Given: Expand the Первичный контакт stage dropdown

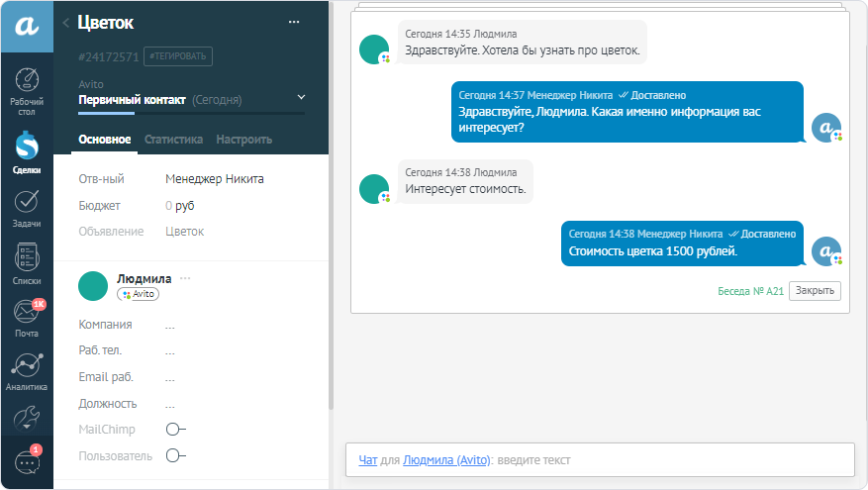Looking at the screenshot, I should (x=301, y=98).
